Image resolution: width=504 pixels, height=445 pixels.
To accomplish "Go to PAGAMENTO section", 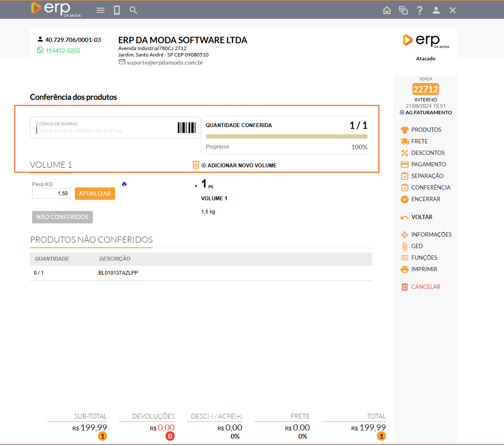I will (428, 164).
